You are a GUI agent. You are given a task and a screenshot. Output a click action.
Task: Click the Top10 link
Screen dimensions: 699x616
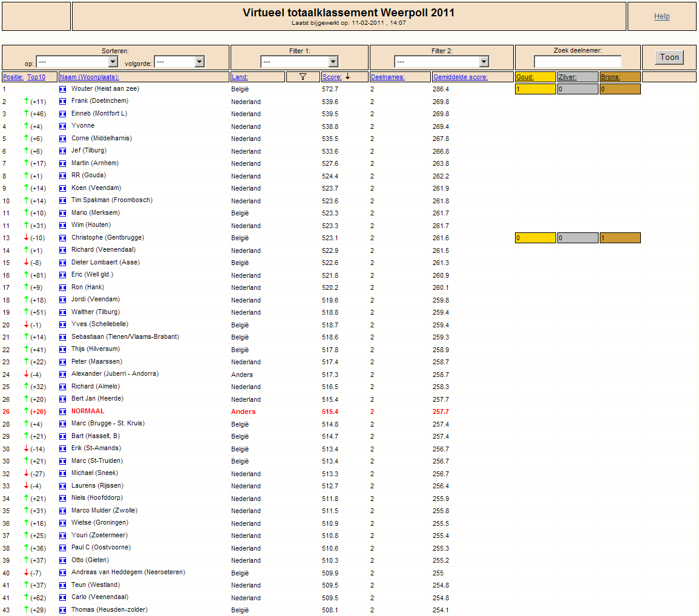(36, 77)
